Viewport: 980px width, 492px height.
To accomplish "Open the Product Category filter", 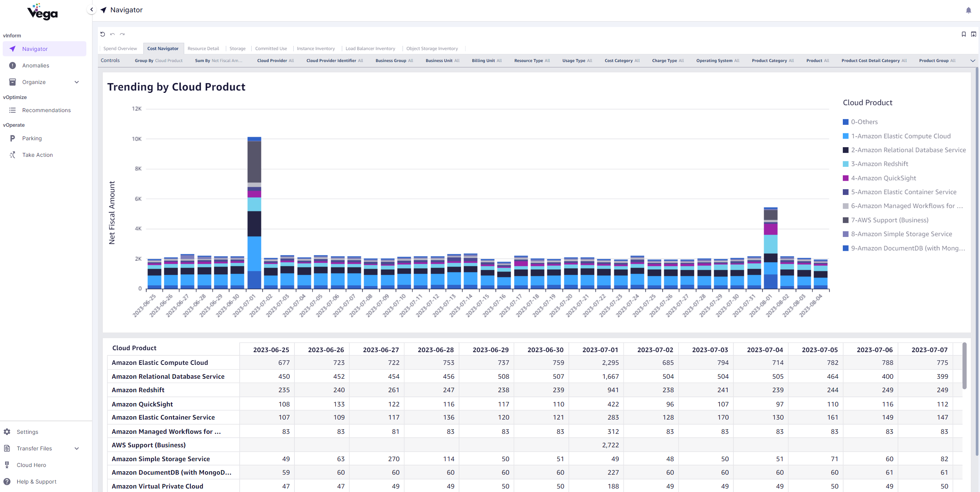I will click(x=773, y=60).
